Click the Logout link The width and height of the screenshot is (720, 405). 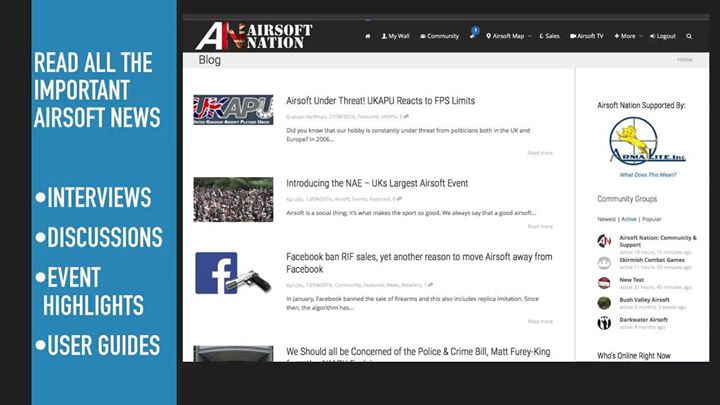pyautogui.click(x=663, y=36)
